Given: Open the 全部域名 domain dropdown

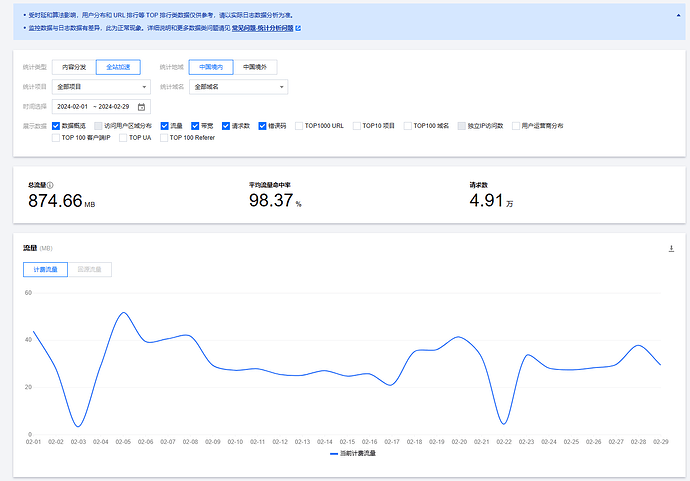Looking at the screenshot, I should point(239,87).
